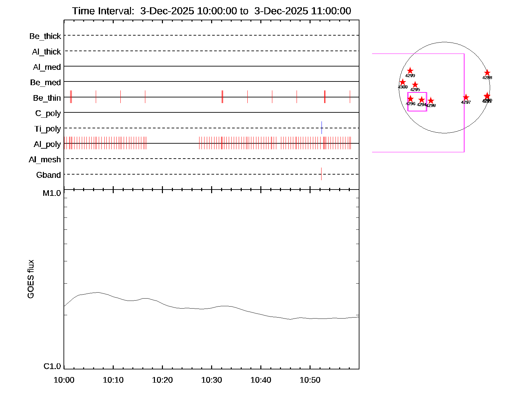Click the 10:30 time axis label

(211, 380)
